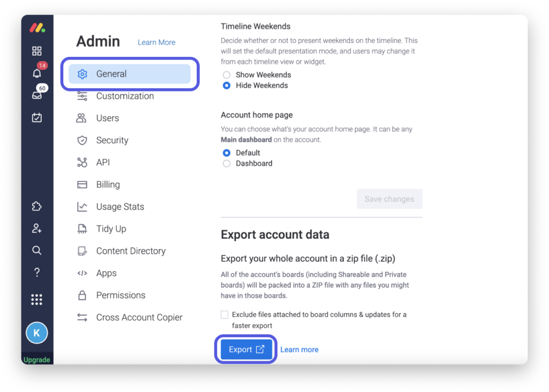The height and width of the screenshot is (392, 549).
Task: Click the K user avatar
Action: pyautogui.click(x=36, y=333)
